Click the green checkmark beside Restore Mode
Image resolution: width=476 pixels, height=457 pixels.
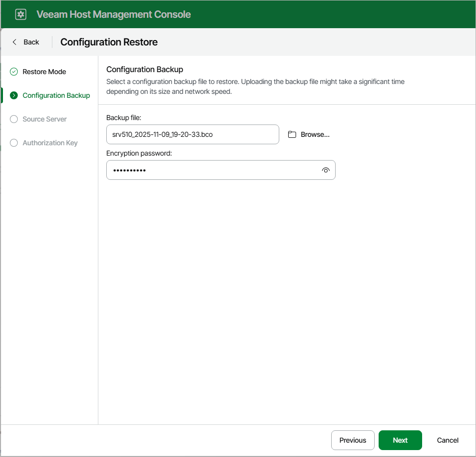tap(13, 72)
